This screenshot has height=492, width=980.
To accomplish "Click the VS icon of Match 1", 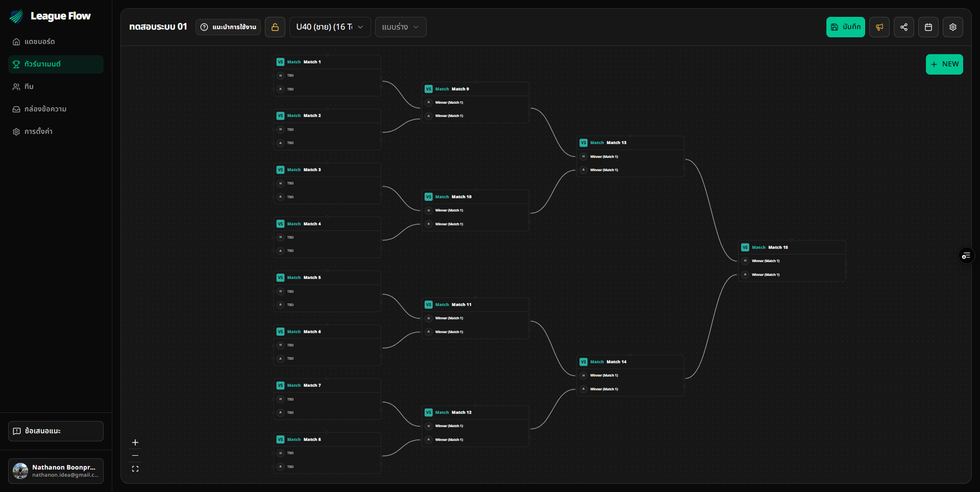I will pos(280,62).
